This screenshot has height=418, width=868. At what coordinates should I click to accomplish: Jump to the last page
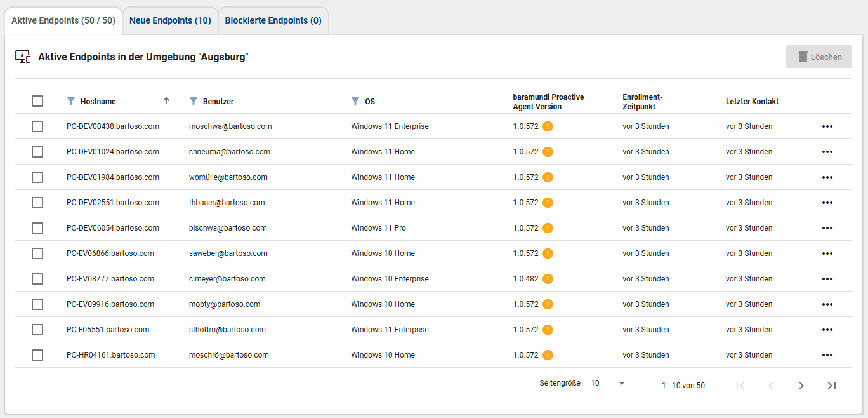click(x=832, y=386)
